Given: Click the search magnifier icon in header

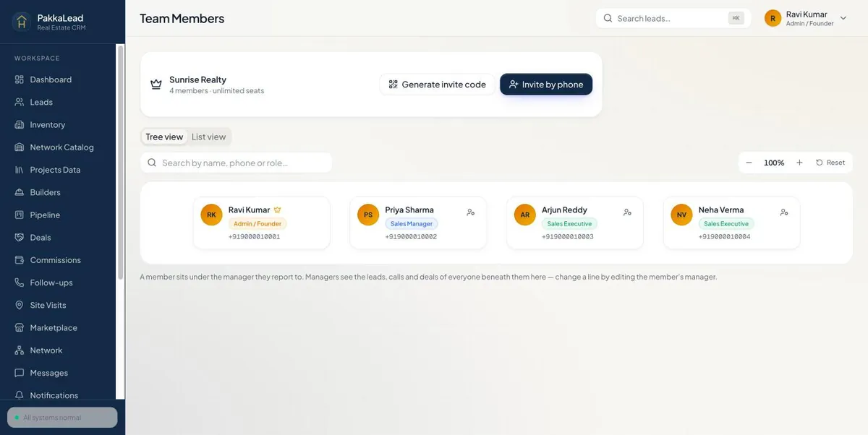Looking at the screenshot, I should 608,18.
